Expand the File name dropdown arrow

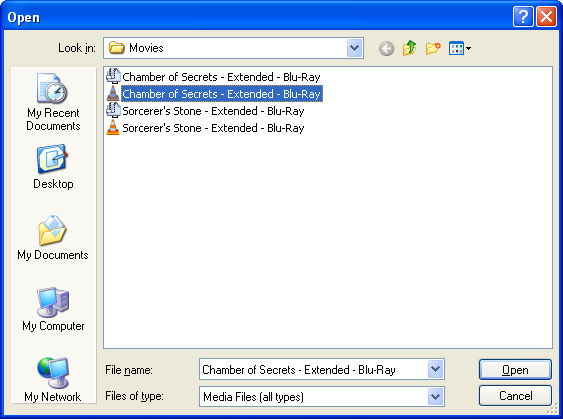[436, 369]
